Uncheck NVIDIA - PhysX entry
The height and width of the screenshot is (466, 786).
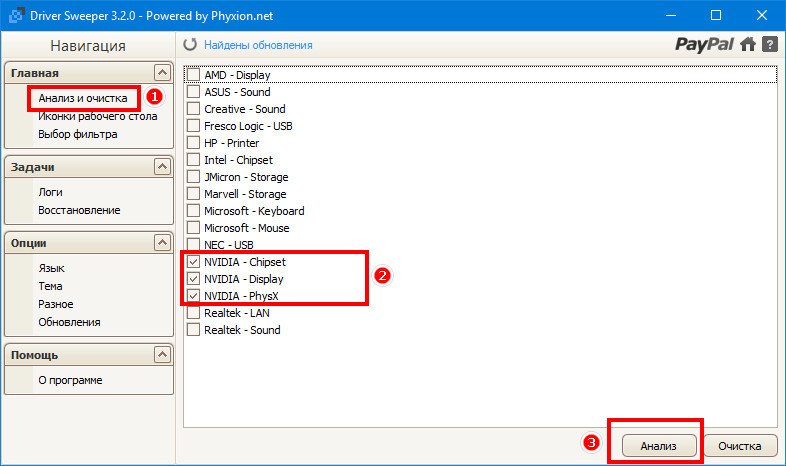(193, 296)
